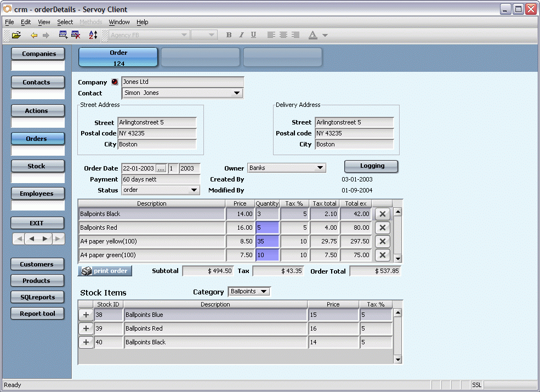Open the Window menu
The height and width of the screenshot is (392, 540).
[x=119, y=22]
